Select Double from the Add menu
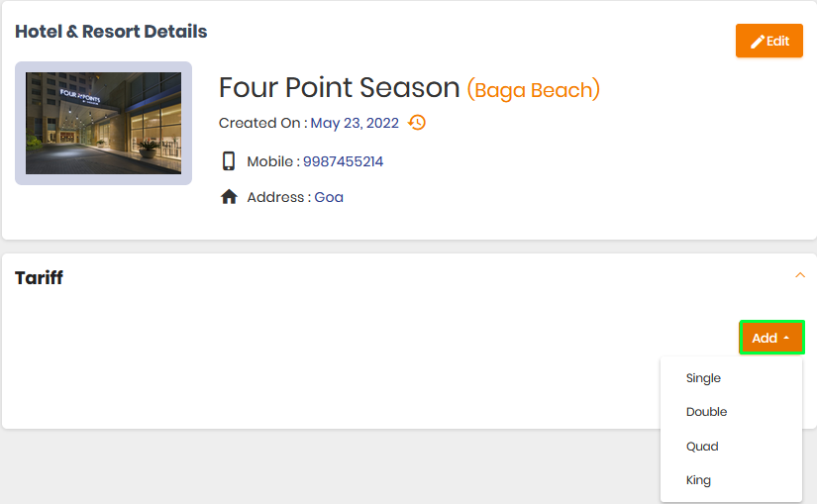 pyautogui.click(x=706, y=412)
